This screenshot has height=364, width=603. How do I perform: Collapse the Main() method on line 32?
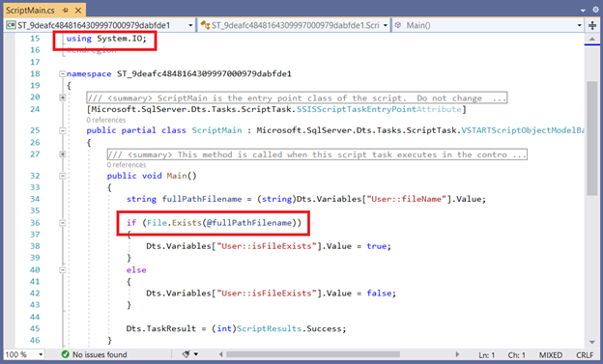62,176
